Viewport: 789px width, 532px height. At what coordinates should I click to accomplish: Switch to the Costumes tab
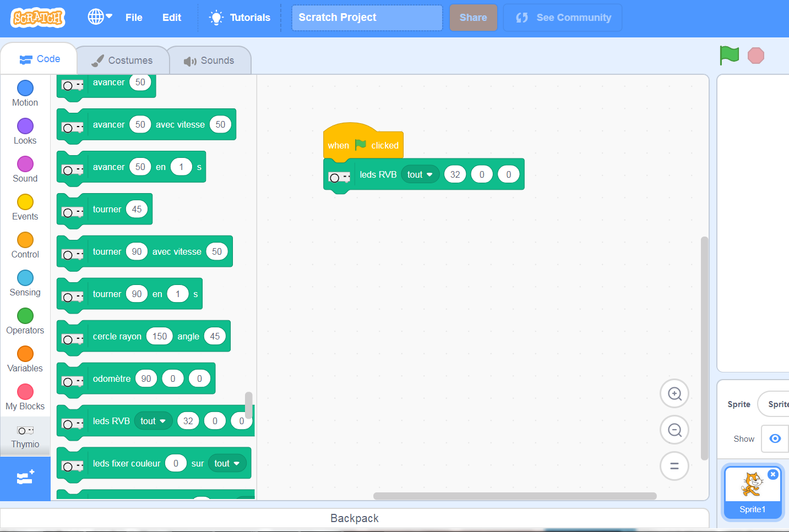[122, 61]
